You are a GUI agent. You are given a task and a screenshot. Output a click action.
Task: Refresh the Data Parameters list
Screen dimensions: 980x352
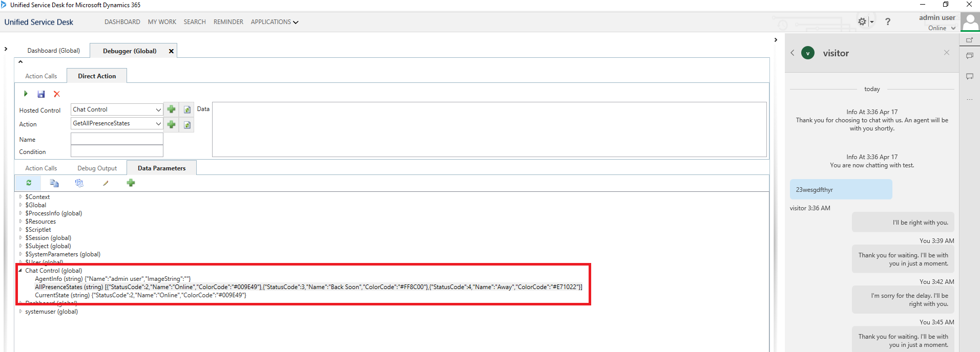[29, 183]
